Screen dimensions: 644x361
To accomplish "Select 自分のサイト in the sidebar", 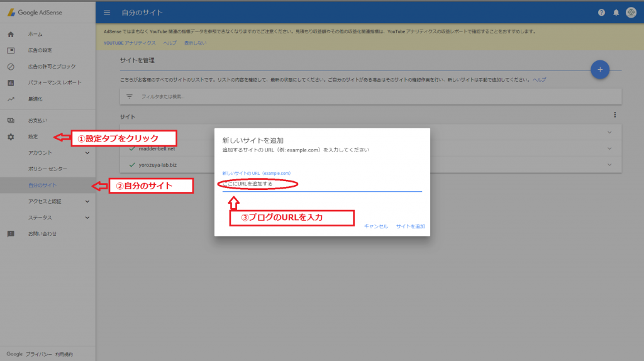I will pyautogui.click(x=43, y=186).
